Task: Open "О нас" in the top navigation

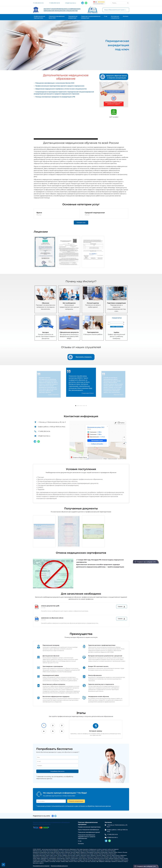Action: point(106,16)
